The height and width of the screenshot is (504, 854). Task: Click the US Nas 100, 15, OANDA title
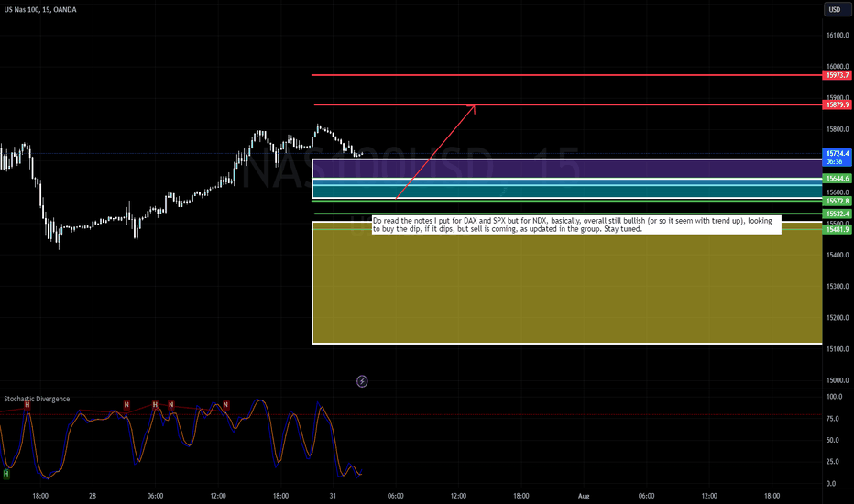(40, 10)
